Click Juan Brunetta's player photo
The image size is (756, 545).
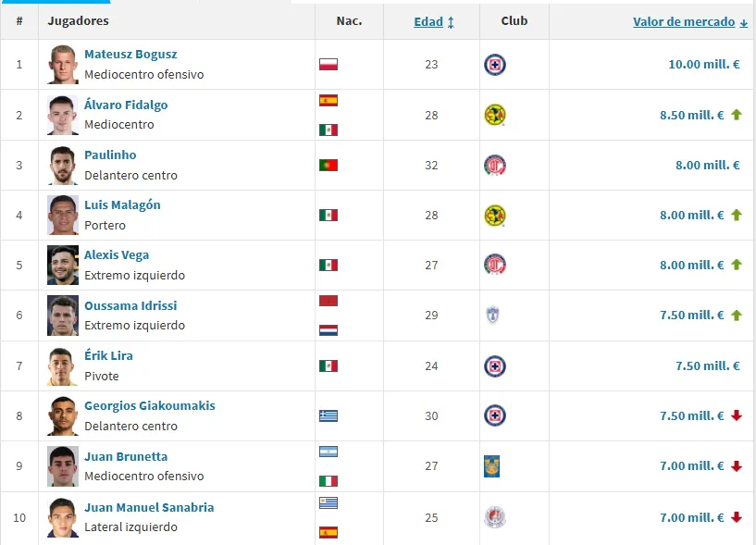tap(62, 465)
